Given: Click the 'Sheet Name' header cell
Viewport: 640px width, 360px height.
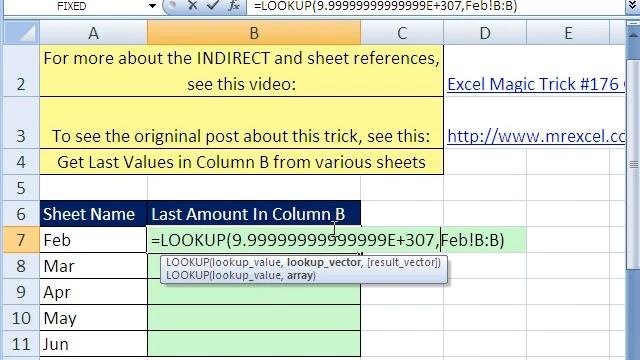Looking at the screenshot, I should (x=93, y=213).
